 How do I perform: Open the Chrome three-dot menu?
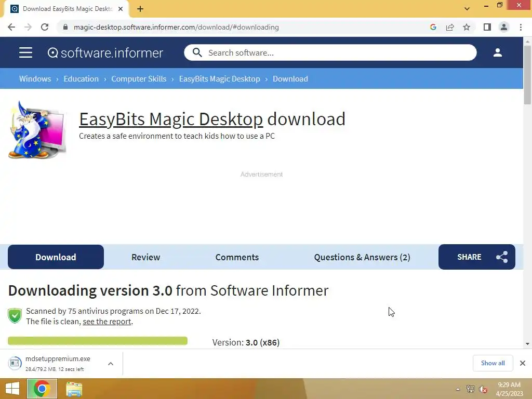(x=521, y=27)
